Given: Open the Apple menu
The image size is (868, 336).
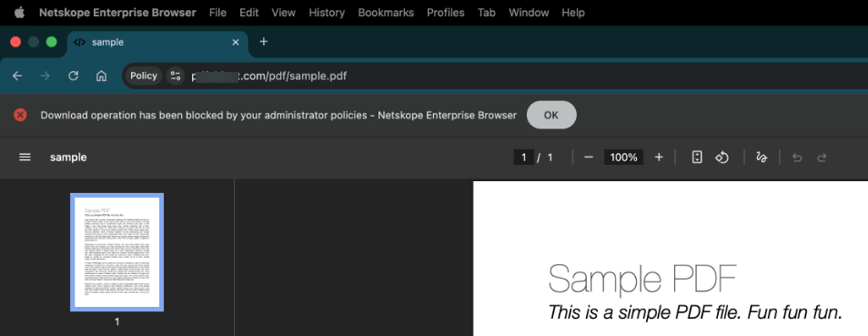Looking at the screenshot, I should click(19, 12).
